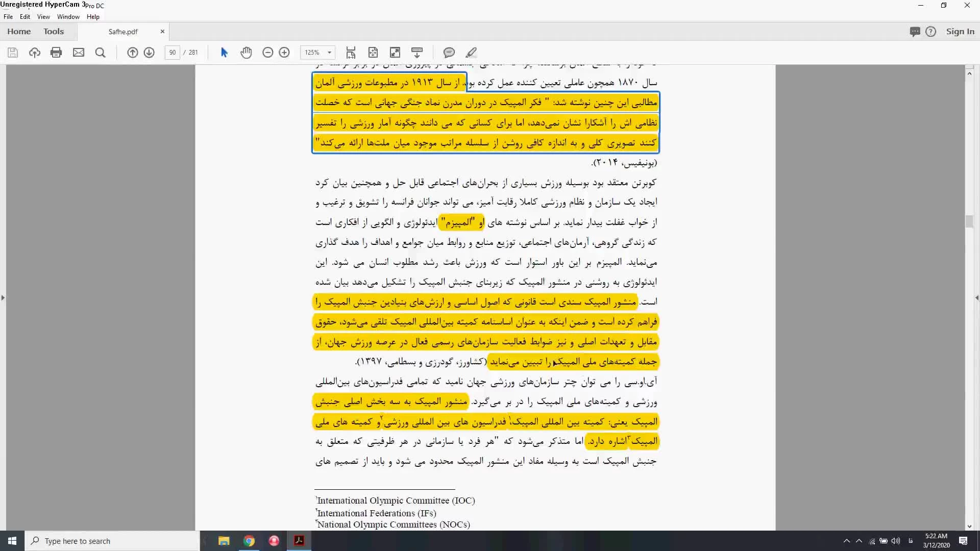Screen dimensions: 980x551
Task: Select the Safhe.pdf document tab
Action: [x=123, y=32]
